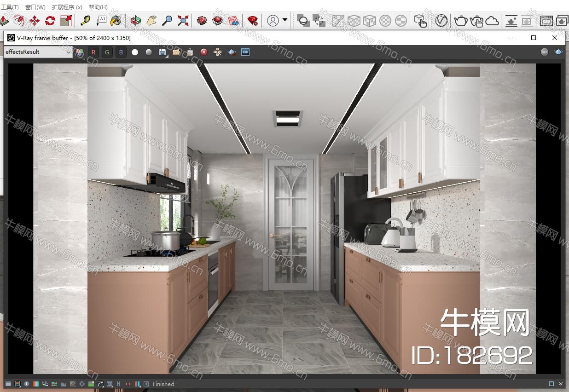Expand the double-chevron at frame buffer bottom-right
569x392 pixels.
pyautogui.click(x=560, y=384)
